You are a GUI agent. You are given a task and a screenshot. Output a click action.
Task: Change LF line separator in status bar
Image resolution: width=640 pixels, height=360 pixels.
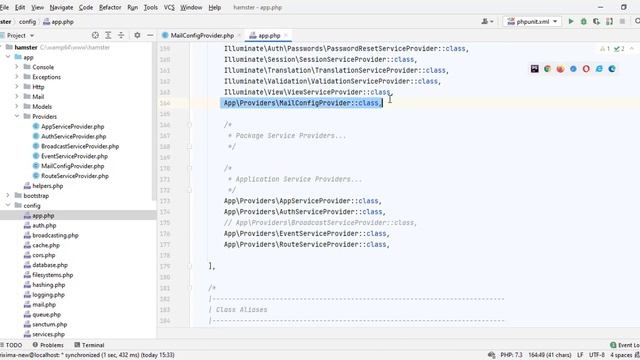pos(580,355)
